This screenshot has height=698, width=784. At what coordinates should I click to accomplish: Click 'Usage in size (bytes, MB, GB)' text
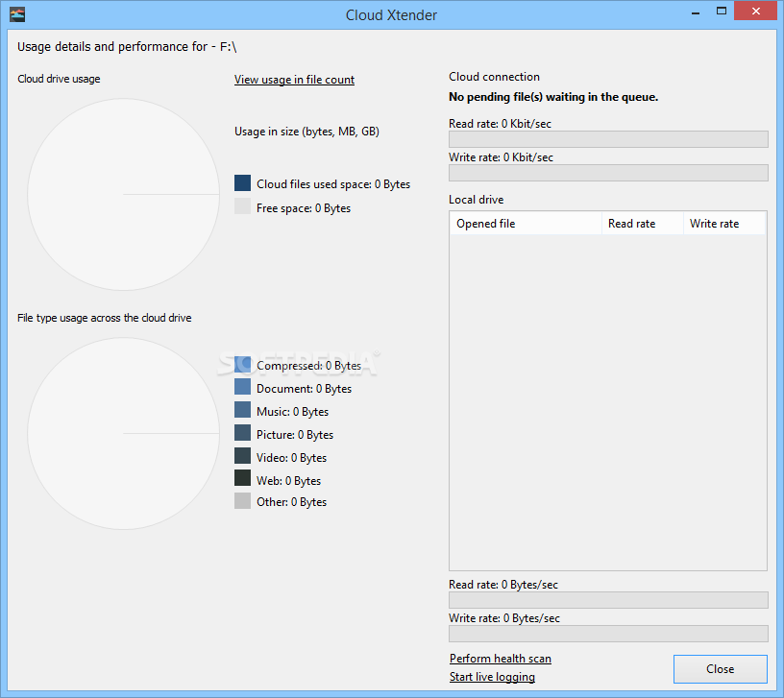coord(306,132)
